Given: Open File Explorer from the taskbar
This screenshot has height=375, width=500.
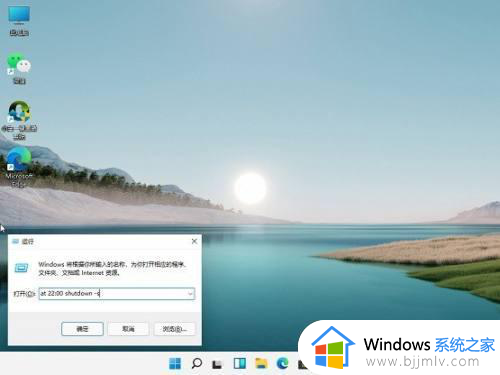Looking at the screenshot, I should [x=261, y=363].
